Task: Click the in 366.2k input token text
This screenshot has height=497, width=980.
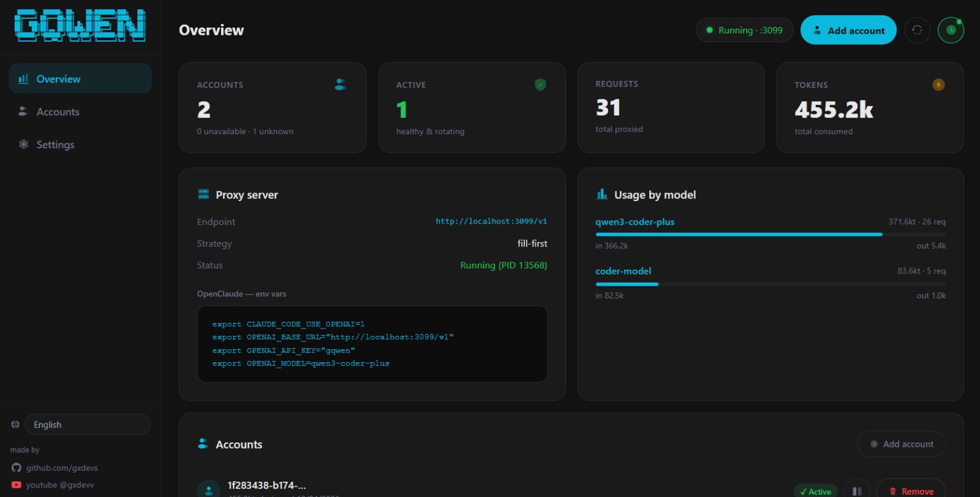Action: click(612, 246)
